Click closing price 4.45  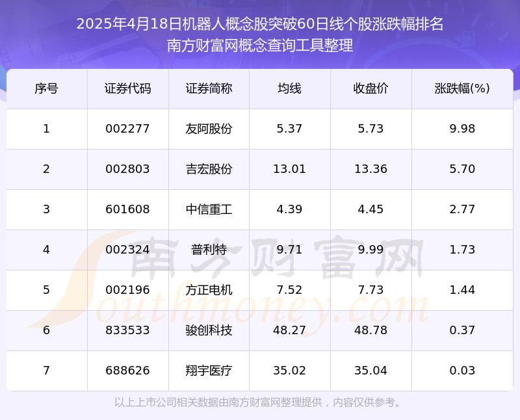click(x=370, y=209)
